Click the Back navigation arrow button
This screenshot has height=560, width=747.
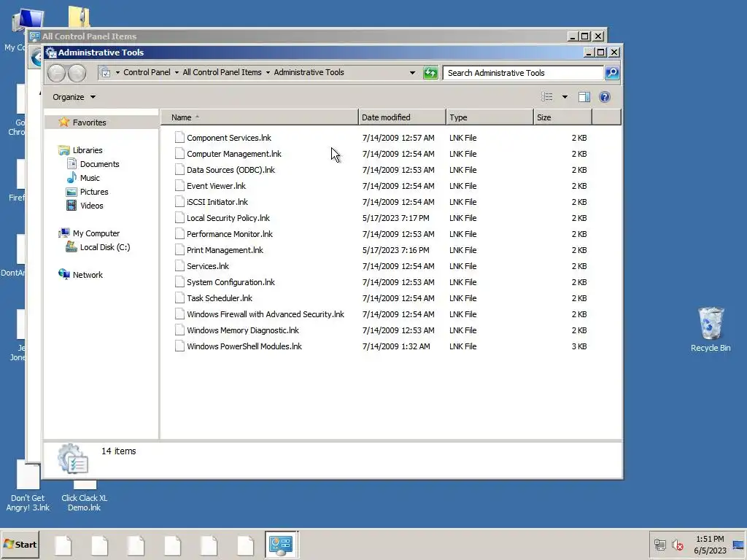click(x=56, y=73)
